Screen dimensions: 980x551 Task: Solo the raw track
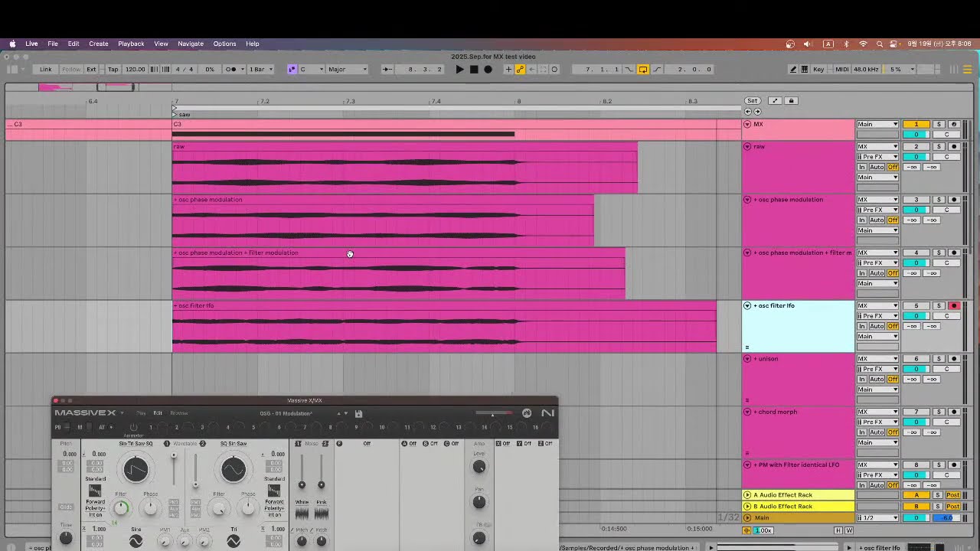pyautogui.click(x=939, y=146)
